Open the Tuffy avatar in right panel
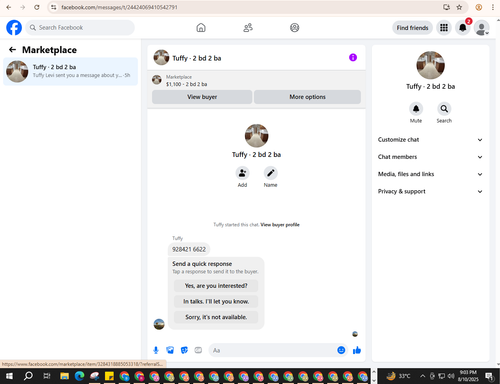Screen dimensions: 500x384 click(x=430, y=65)
